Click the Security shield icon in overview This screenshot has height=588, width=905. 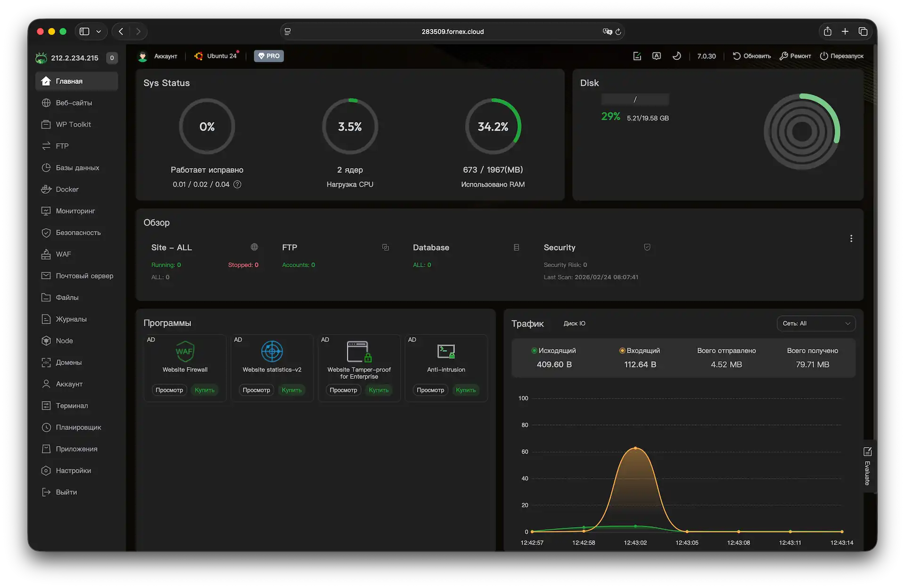pos(647,247)
